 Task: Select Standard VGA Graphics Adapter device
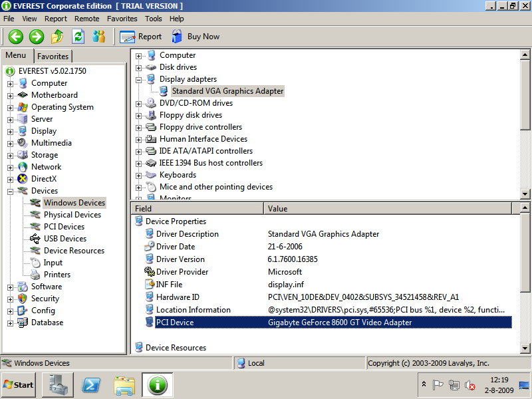227,91
